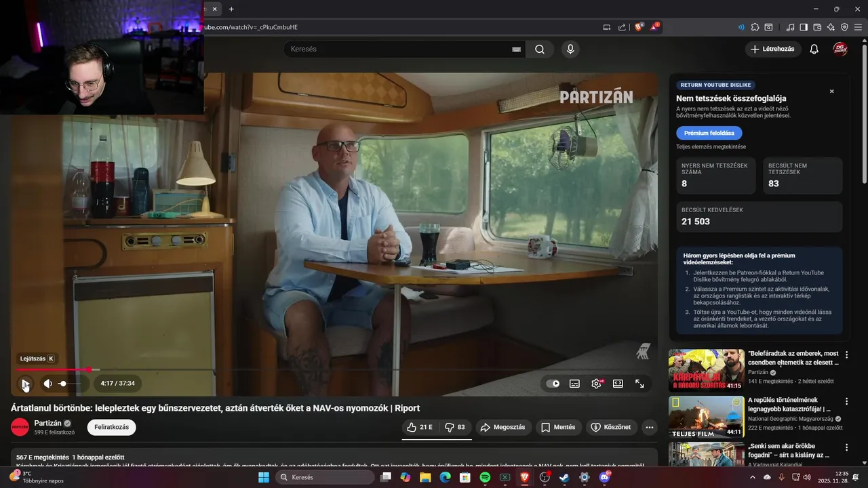Image resolution: width=868 pixels, height=488 pixels.
Task: Open Discord from the taskbar
Action: 604,477
